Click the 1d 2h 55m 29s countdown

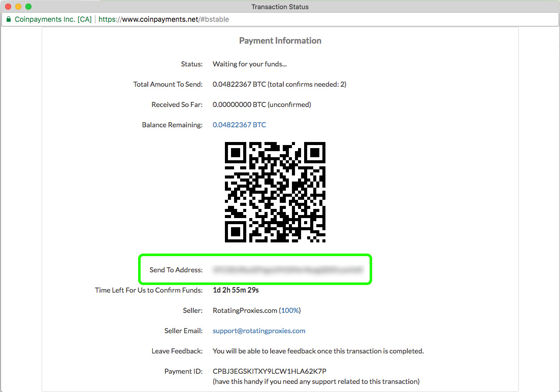[236, 290]
